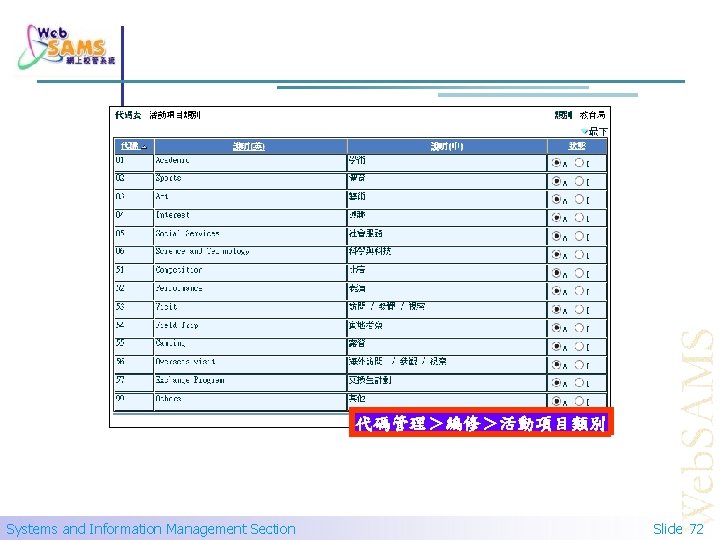Click the Slide 72 footer text

click(x=678, y=529)
